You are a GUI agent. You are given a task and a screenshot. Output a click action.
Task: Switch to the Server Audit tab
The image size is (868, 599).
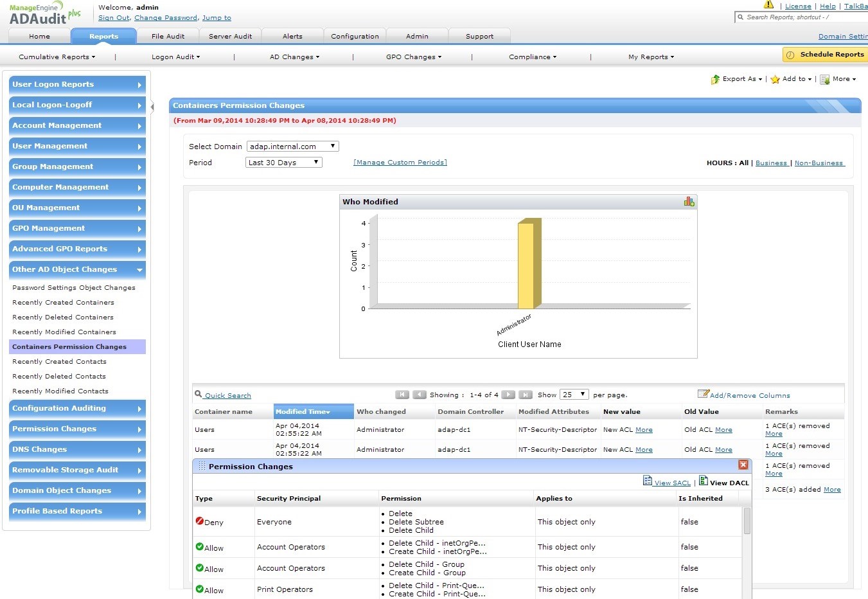tap(230, 37)
